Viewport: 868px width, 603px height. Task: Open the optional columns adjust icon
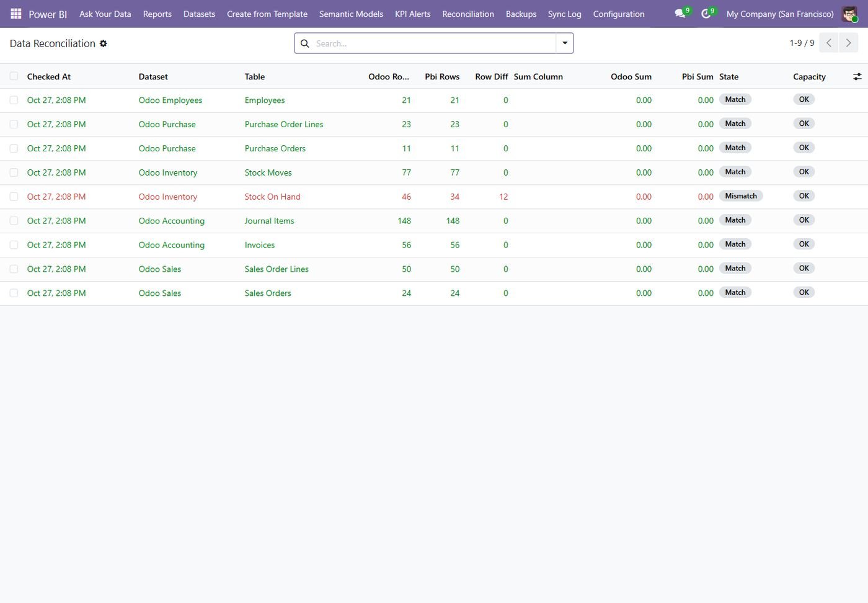pos(857,76)
